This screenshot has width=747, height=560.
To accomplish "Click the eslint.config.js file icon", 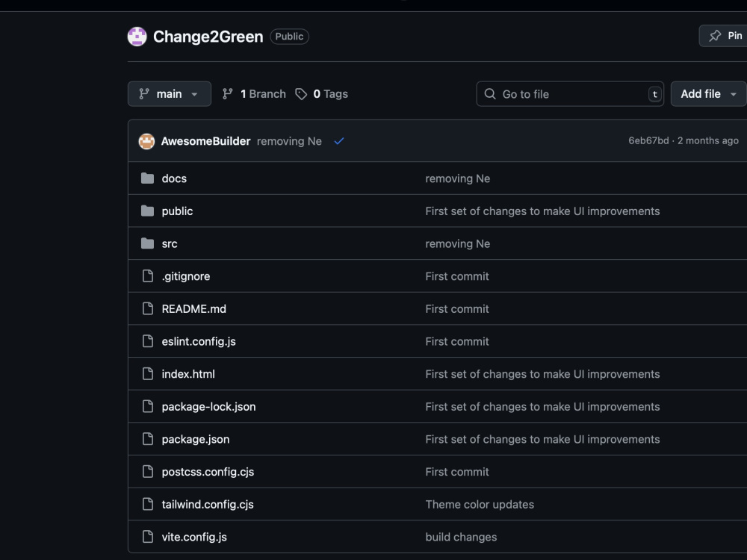I will (148, 341).
